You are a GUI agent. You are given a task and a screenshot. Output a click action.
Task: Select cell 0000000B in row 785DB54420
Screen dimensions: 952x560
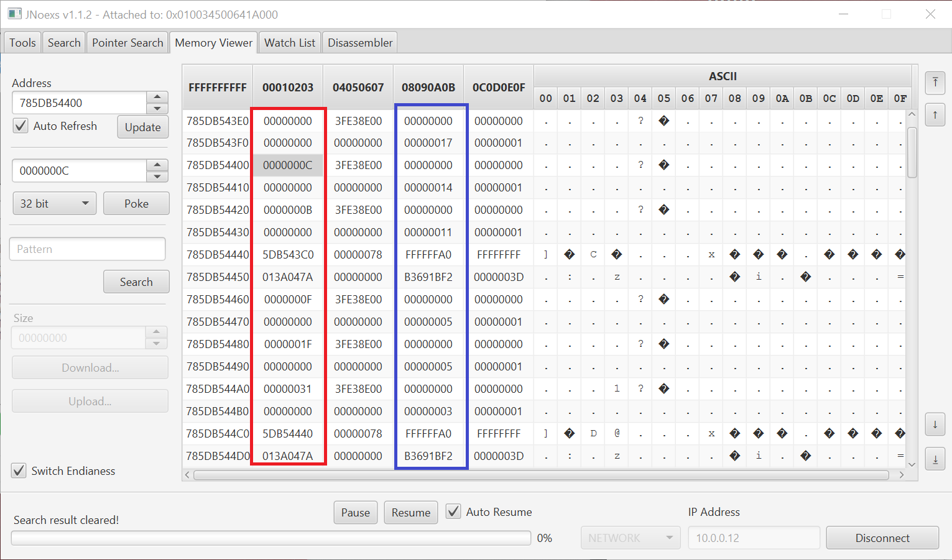click(288, 210)
